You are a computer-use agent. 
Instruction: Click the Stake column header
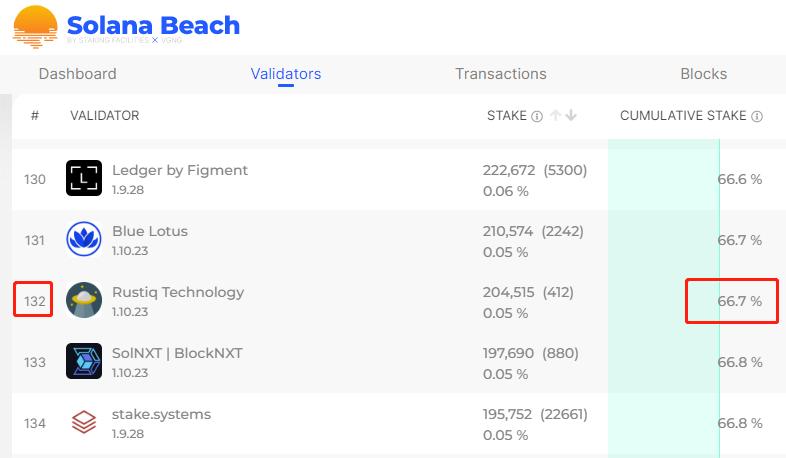(x=506, y=116)
